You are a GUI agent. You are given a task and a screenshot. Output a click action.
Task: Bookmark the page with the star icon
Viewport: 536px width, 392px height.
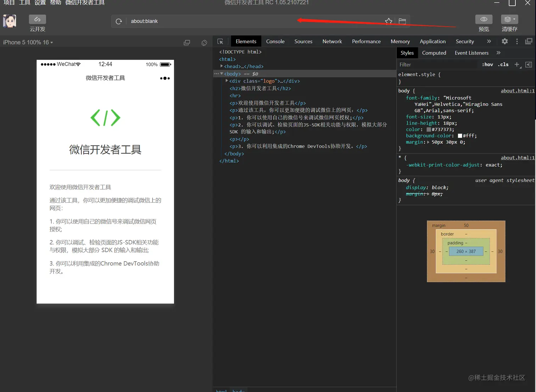(x=389, y=21)
